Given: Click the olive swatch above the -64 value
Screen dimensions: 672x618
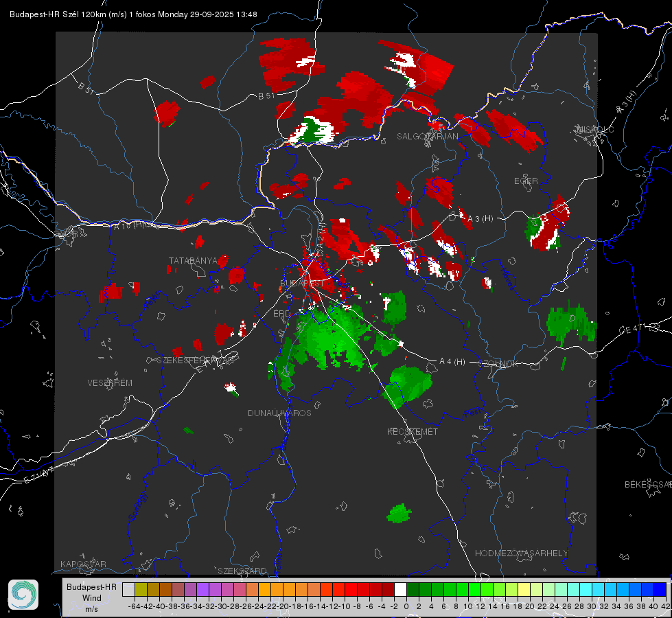Looking at the screenshot, I should click(141, 589).
